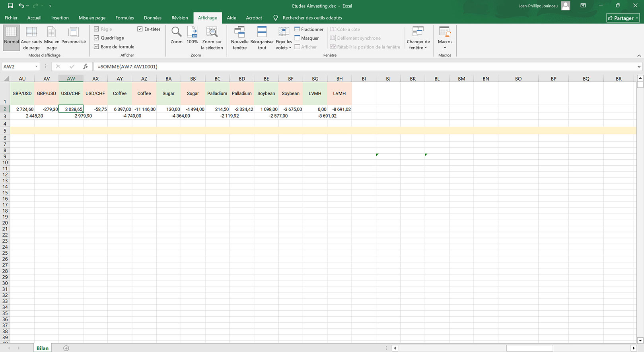Click Réorganiser tout icon
The image size is (644, 352).
click(x=262, y=32)
